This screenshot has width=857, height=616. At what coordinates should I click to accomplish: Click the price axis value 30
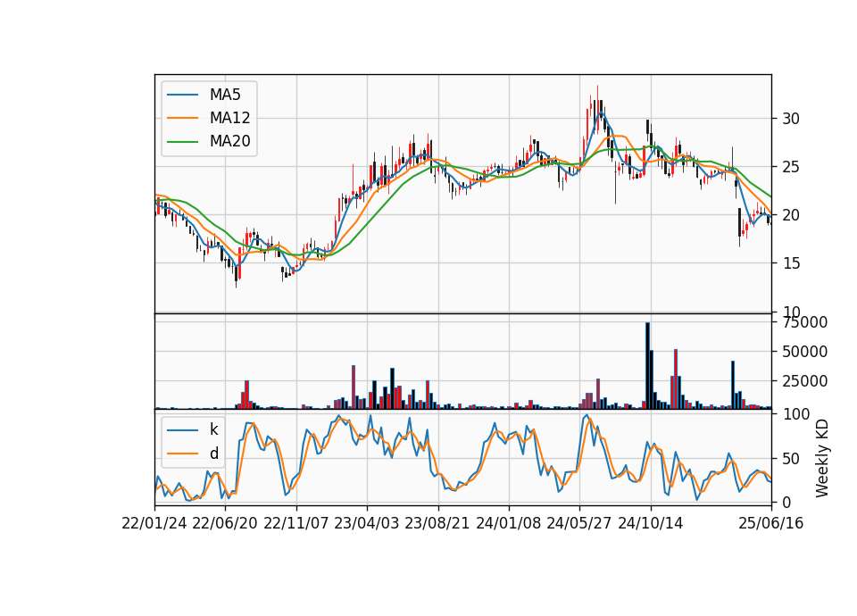click(791, 119)
